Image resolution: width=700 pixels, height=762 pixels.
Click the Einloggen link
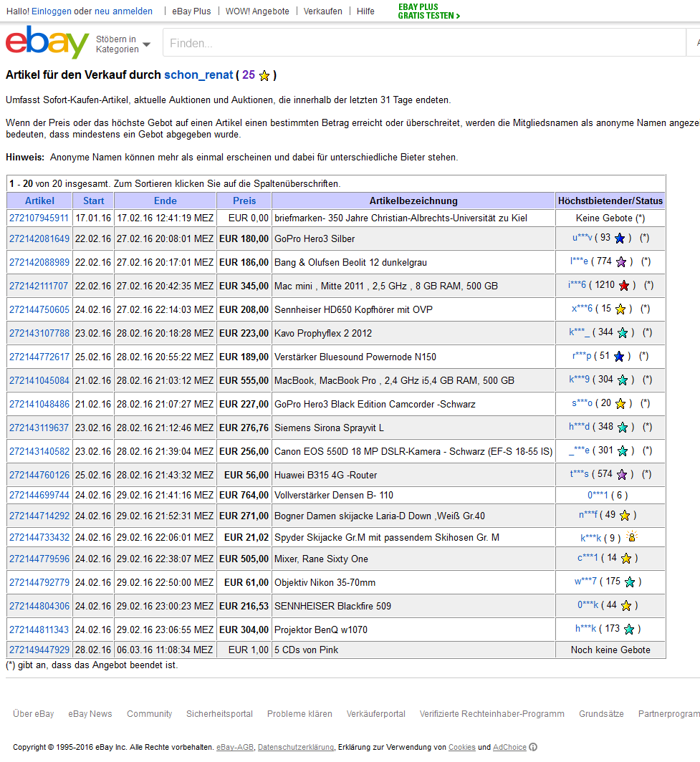coord(52,11)
